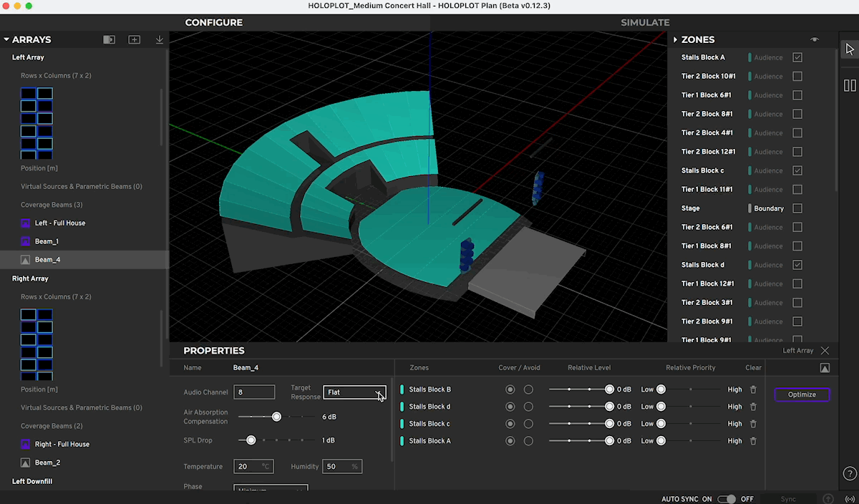
Task: Select the Left Array tree item
Action: tap(28, 57)
